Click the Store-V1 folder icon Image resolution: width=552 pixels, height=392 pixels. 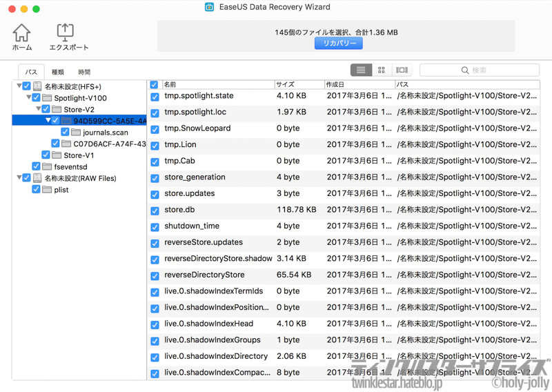click(x=57, y=155)
